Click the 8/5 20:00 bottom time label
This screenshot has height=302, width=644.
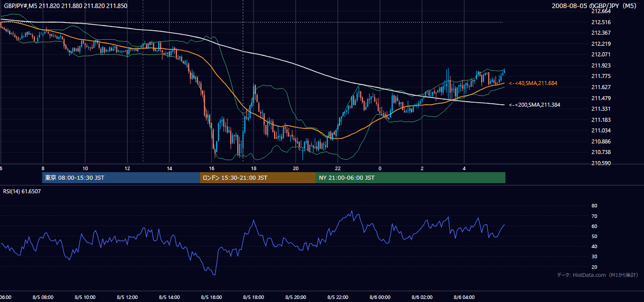pyautogui.click(x=296, y=297)
